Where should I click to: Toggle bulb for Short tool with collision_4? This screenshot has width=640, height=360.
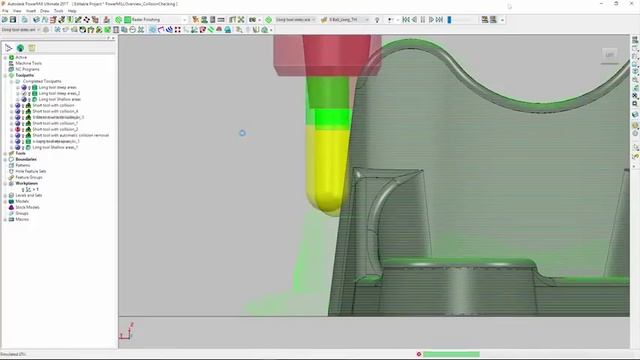pos(18,111)
